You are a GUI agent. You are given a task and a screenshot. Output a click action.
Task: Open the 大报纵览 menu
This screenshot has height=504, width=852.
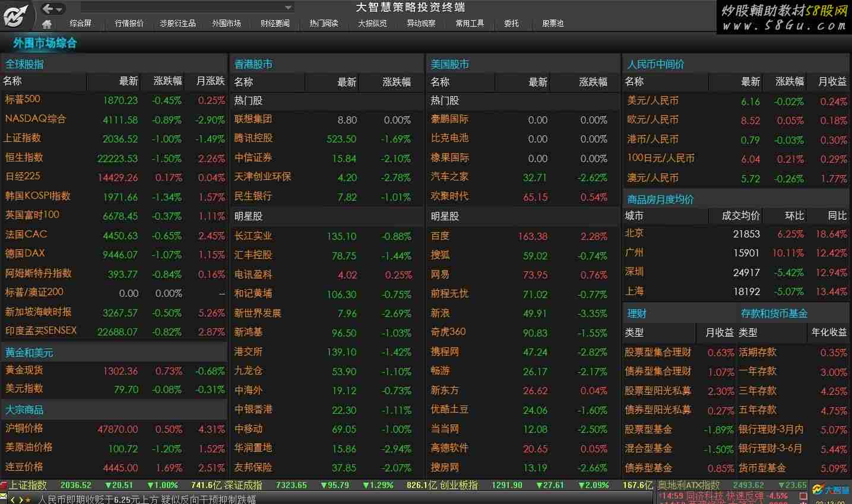(372, 23)
